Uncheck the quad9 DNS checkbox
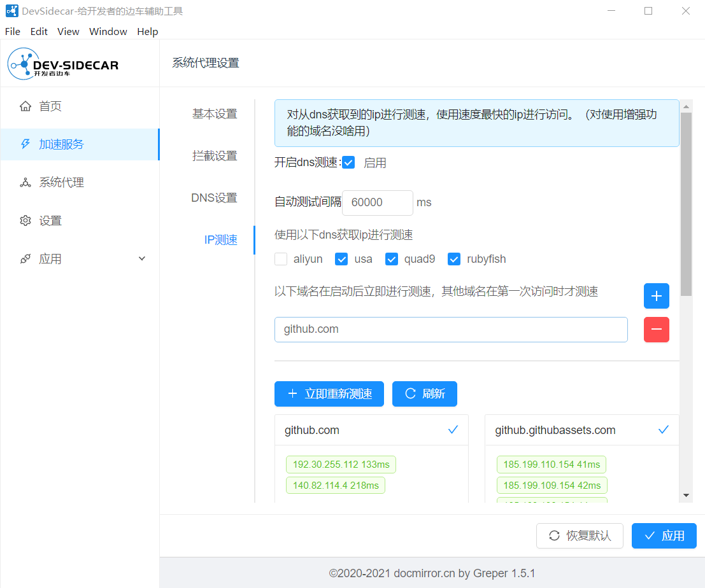The height and width of the screenshot is (588, 705). pyautogui.click(x=392, y=259)
